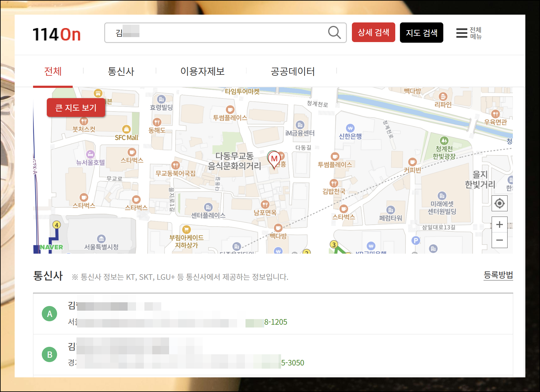The height and width of the screenshot is (392, 540).
Task: Click the 투썸플레이스 pin near 김밥천국
Action: pyautogui.click(x=335, y=156)
